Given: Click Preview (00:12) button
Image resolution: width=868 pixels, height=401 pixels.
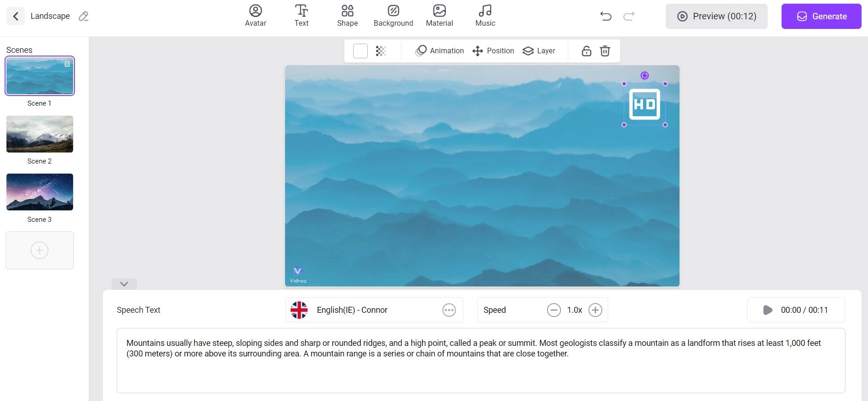Looking at the screenshot, I should pos(716,17).
